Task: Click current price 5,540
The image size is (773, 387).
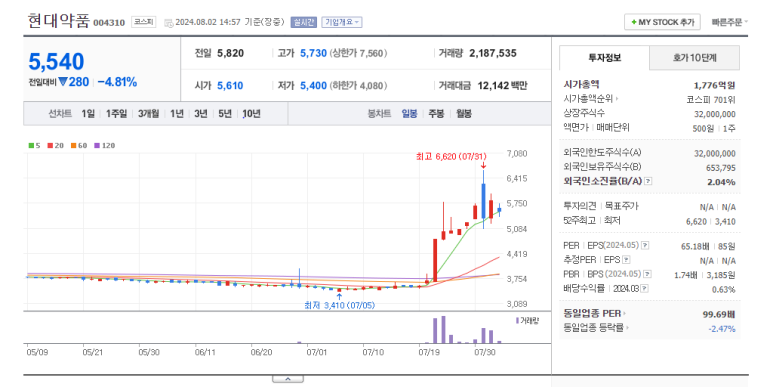Action: tap(56, 62)
